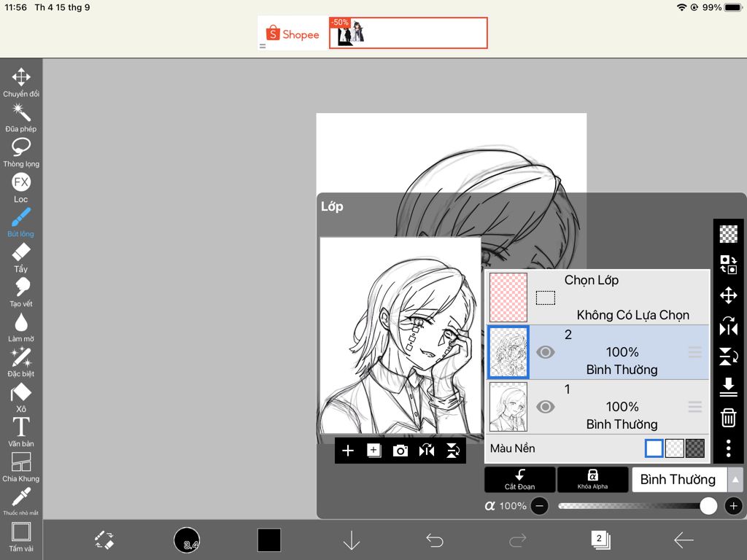747x560 pixels.
Task: Flip layer vertically in black strip below preview
Action: (452, 451)
